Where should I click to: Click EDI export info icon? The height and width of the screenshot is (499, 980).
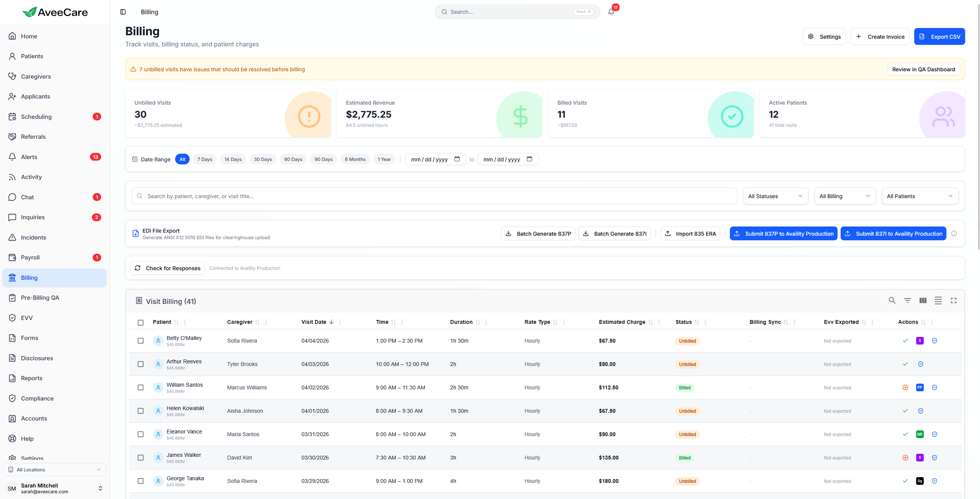(x=954, y=233)
